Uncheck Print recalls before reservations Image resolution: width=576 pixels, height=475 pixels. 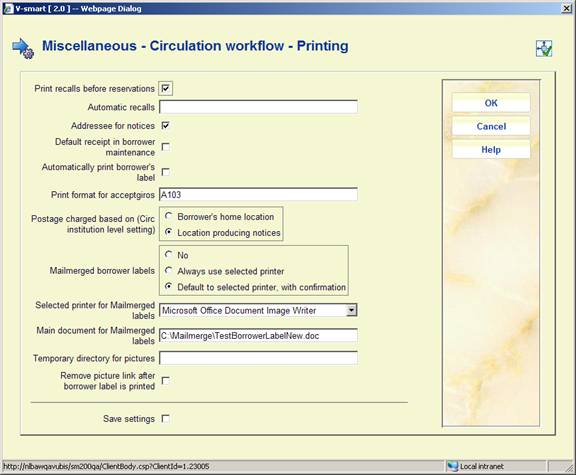(166, 88)
